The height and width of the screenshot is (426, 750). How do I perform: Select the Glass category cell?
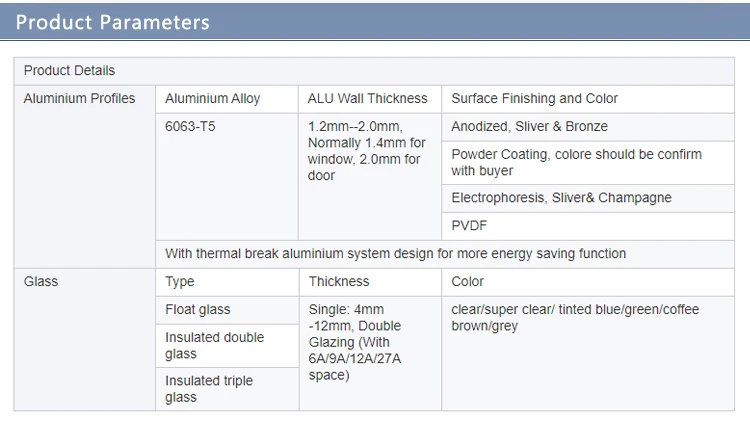click(85, 339)
